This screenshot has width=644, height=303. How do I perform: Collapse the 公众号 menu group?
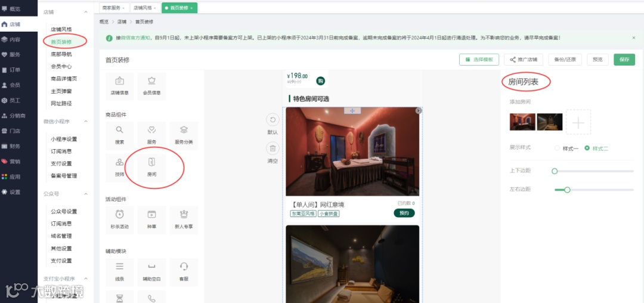86,194
